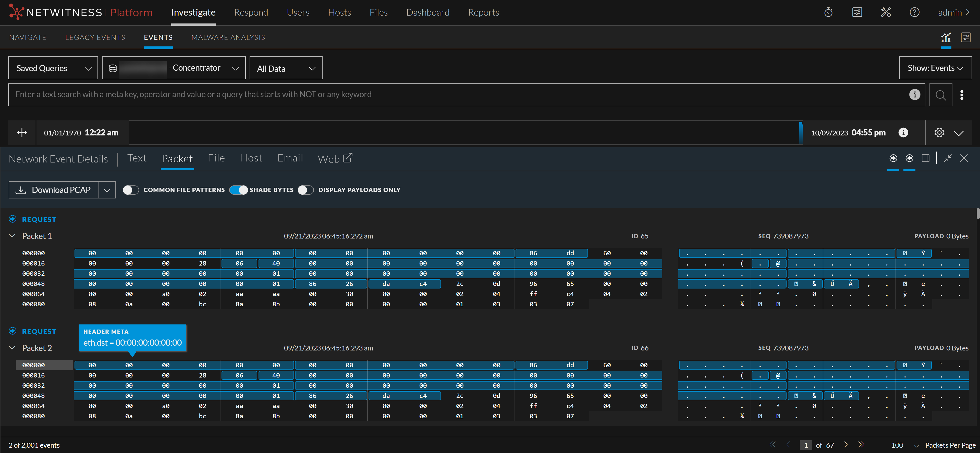Click the time range settings gear
The image size is (980, 453).
939,132
